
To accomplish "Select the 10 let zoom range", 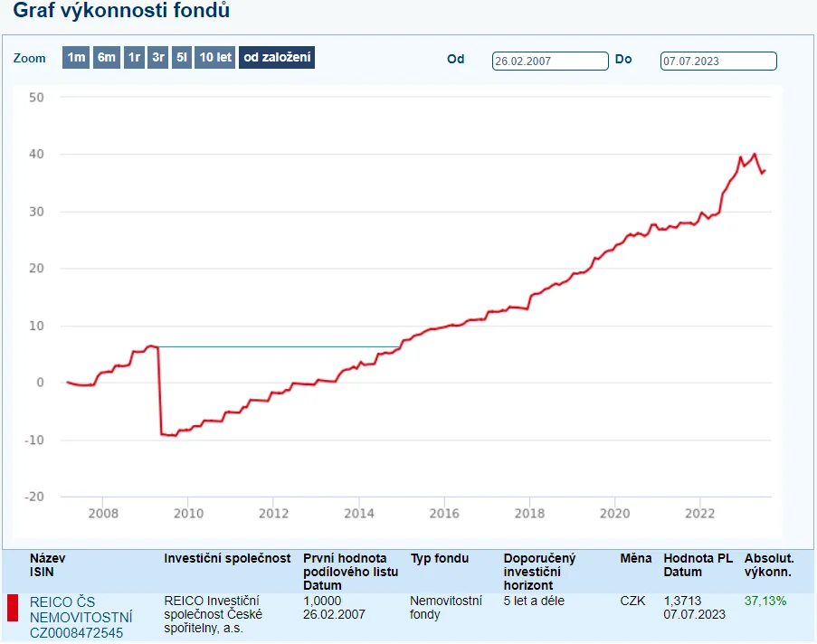I will [215, 57].
